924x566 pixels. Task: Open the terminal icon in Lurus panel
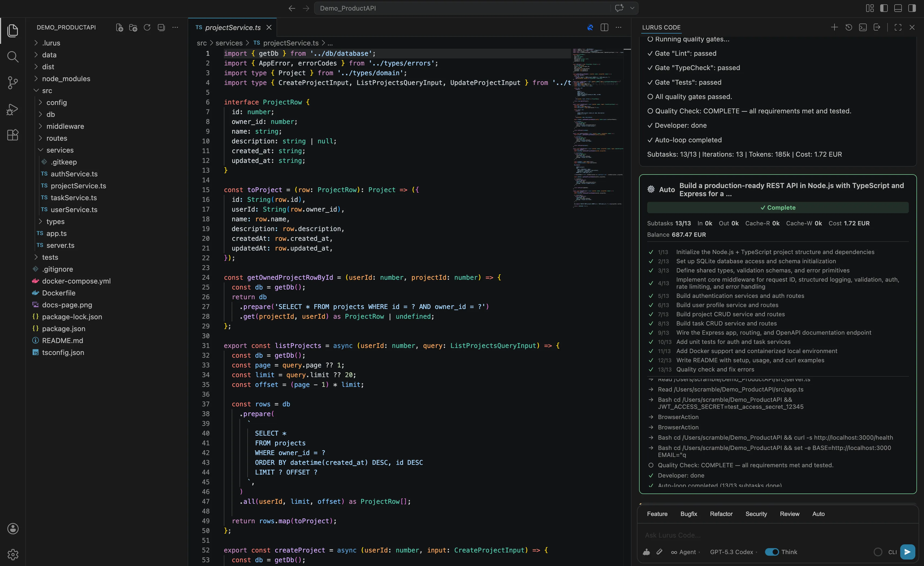pos(863,27)
